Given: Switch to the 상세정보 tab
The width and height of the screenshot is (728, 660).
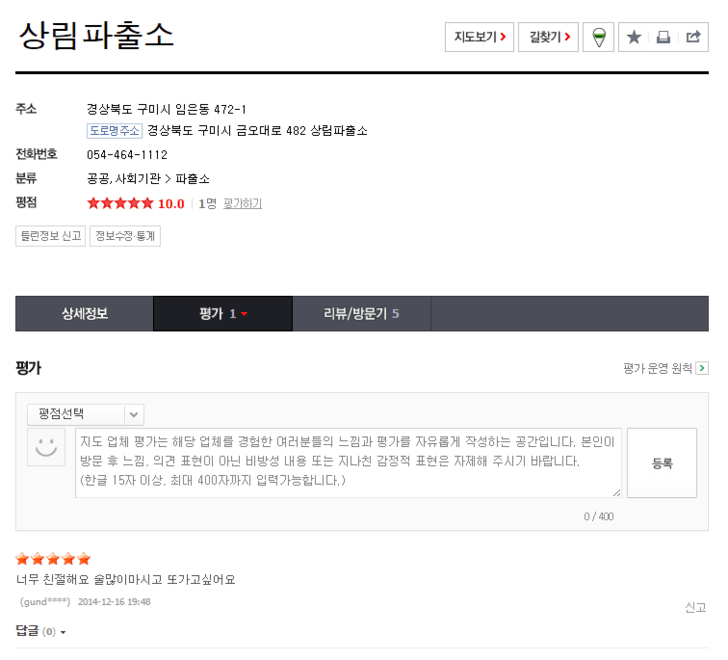Looking at the screenshot, I should pos(84,314).
